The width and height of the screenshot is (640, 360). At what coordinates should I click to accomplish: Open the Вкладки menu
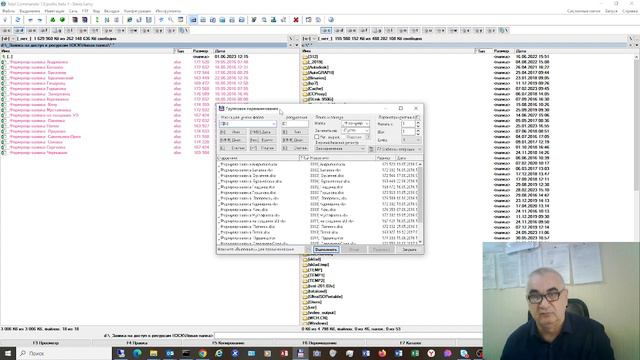click(x=111, y=11)
